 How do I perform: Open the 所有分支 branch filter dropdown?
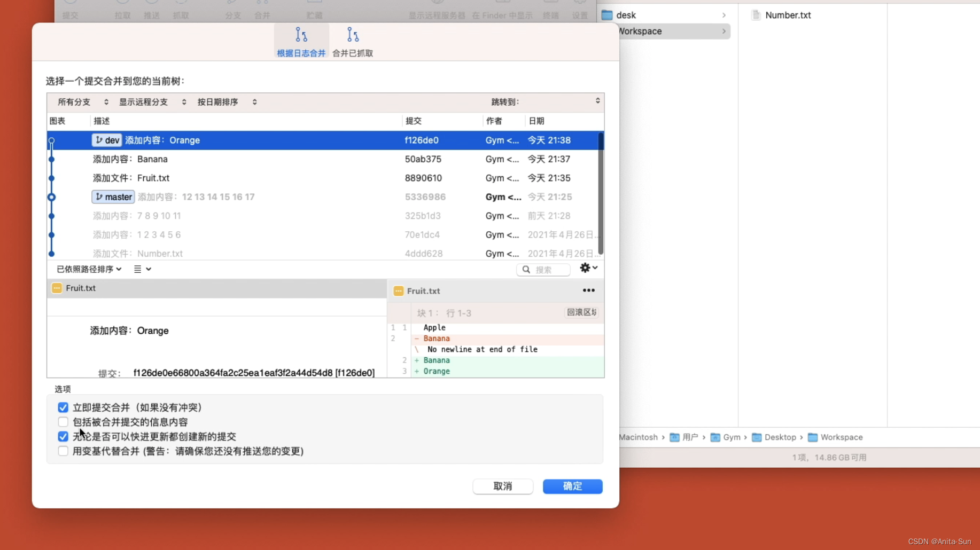pyautogui.click(x=83, y=102)
